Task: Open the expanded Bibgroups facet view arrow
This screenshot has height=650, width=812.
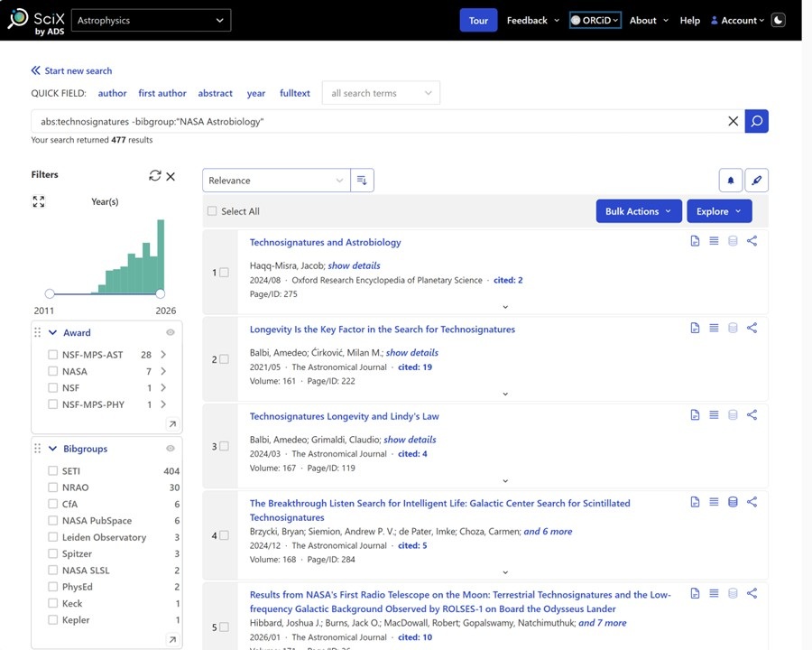Action: 172,640
